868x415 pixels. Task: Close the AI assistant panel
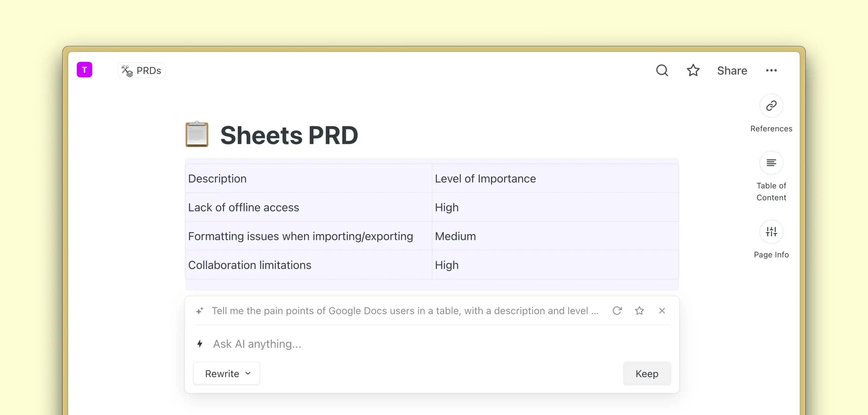pyautogui.click(x=662, y=310)
